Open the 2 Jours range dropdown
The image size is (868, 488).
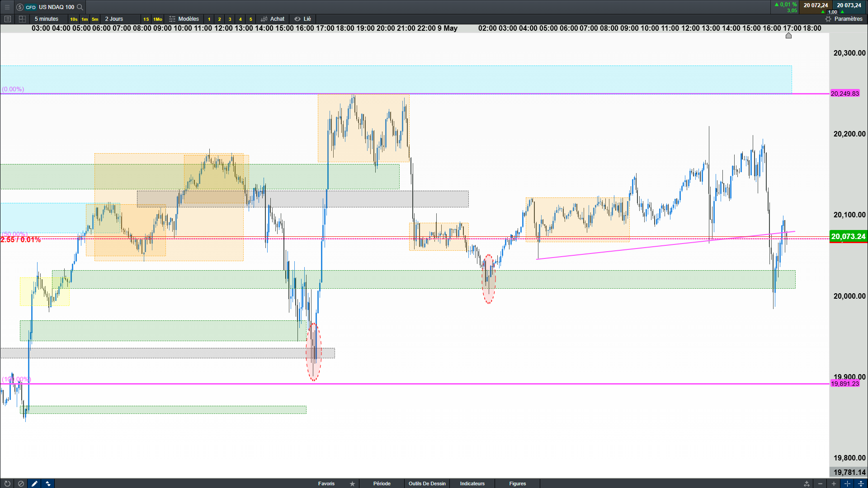tap(114, 19)
